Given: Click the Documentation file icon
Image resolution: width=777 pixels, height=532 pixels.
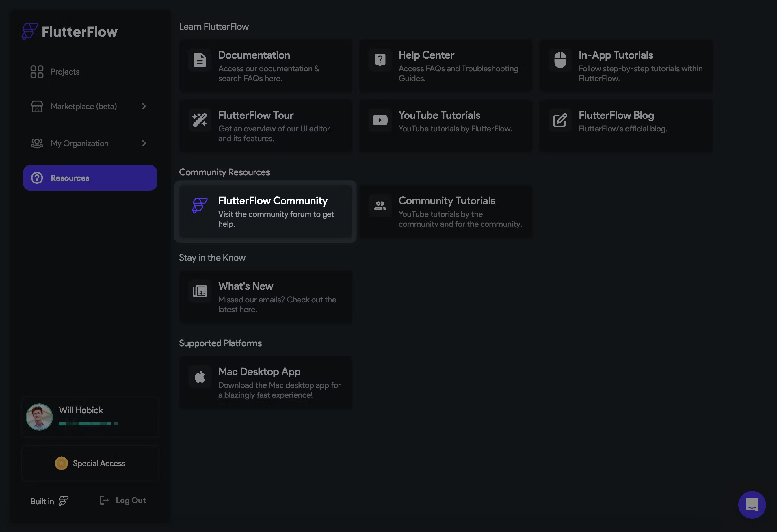Looking at the screenshot, I should (200, 60).
